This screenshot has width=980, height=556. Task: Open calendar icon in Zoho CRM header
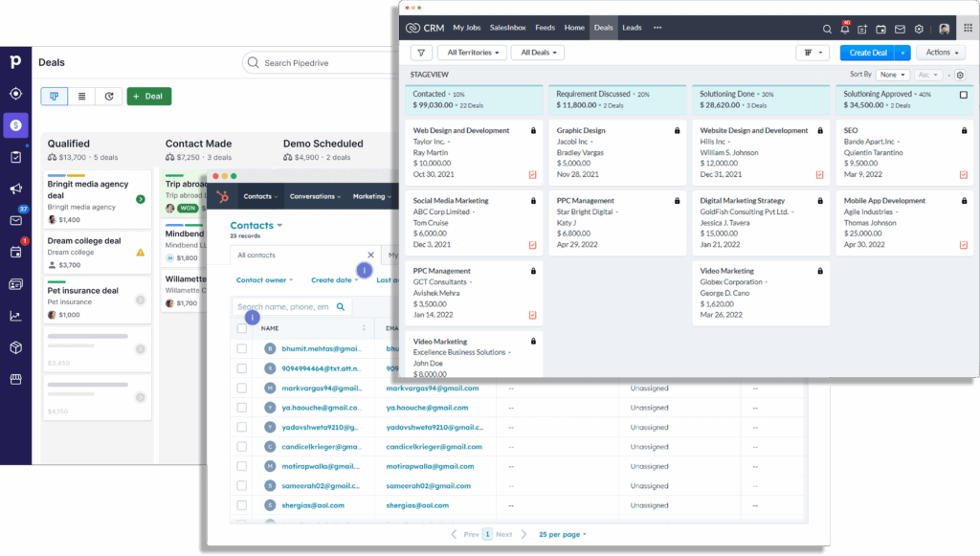pos(880,29)
